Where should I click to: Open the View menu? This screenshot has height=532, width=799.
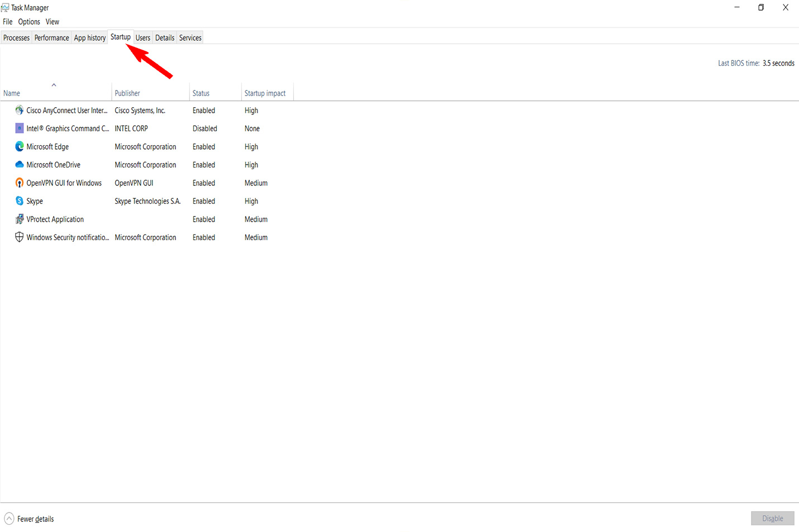tap(53, 22)
